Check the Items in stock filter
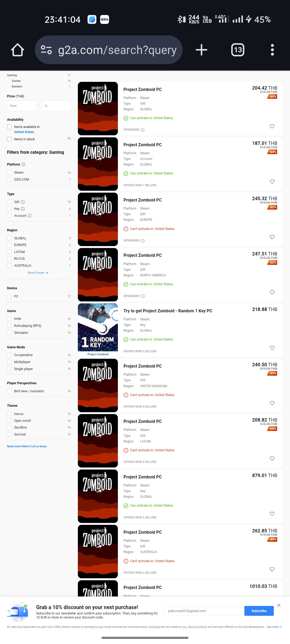Screen dimensions: 290x644 tap(9, 139)
